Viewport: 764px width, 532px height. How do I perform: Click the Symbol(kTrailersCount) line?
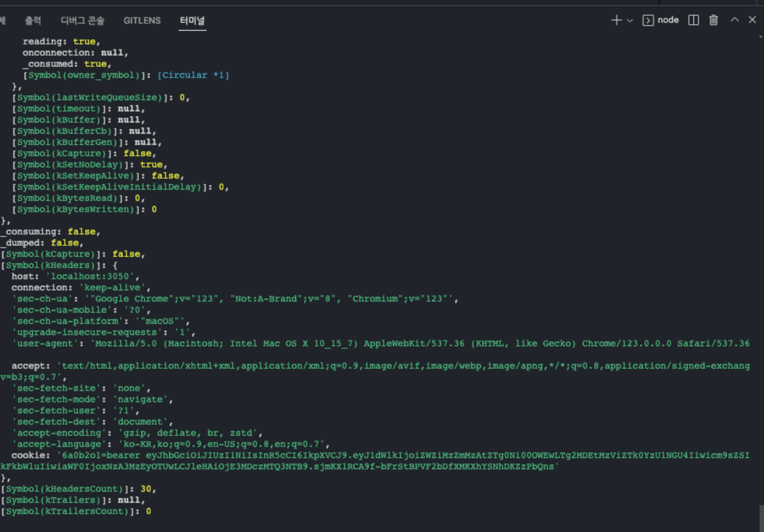[x=76, y=511]
